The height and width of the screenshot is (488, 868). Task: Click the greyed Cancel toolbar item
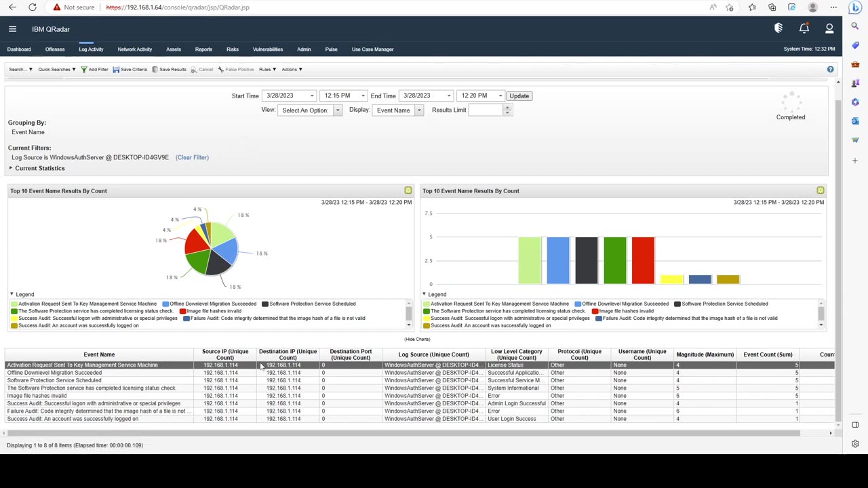(x=202, y=69)
